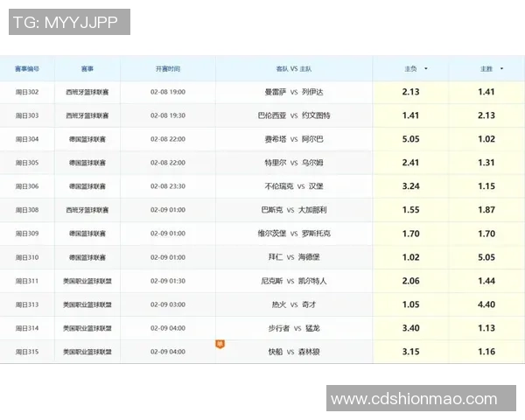Screen dimensions: 525x420
Task: Pick 主胜 5.05 for 拜仁 vs 海德堡
Action: pos(486,257)
